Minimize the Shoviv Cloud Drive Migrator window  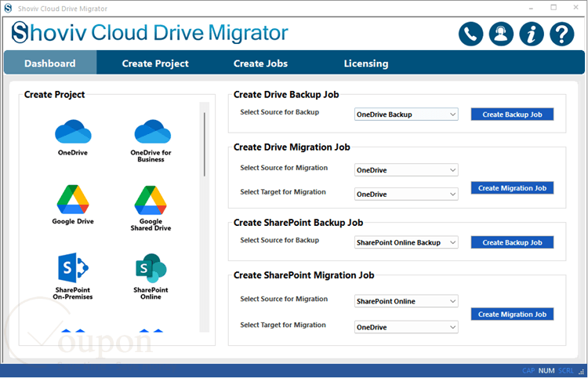pyautogui.click(x=532, y=8)
